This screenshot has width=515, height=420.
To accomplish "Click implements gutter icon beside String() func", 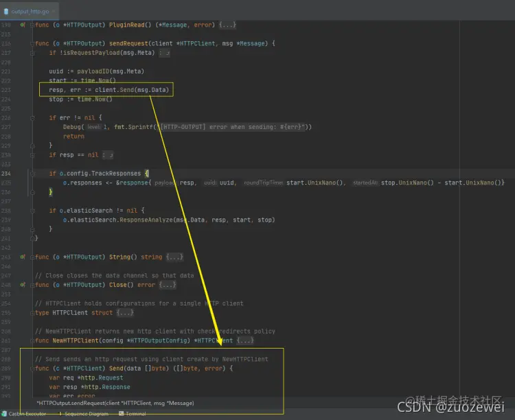I will point(23,257).
